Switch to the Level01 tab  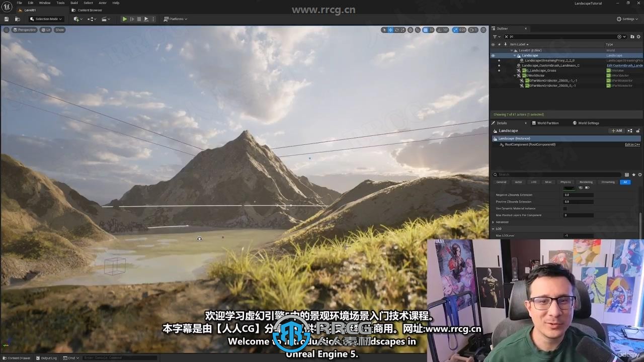30,10
